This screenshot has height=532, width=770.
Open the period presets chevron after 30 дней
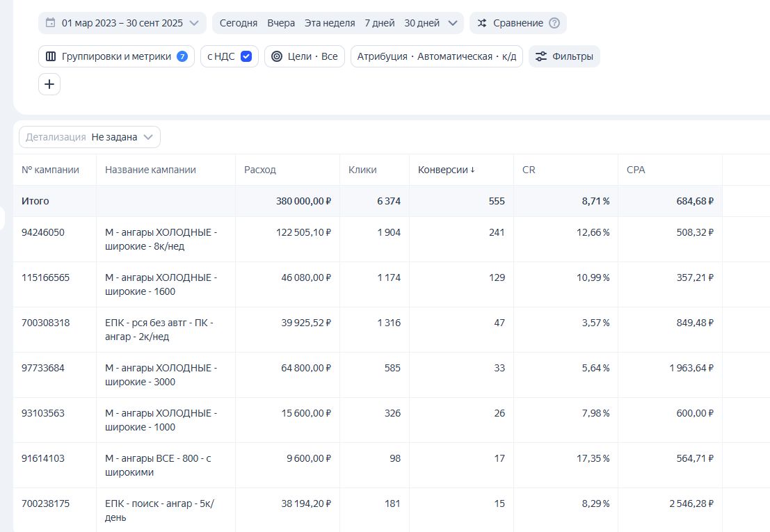(453, 23)
